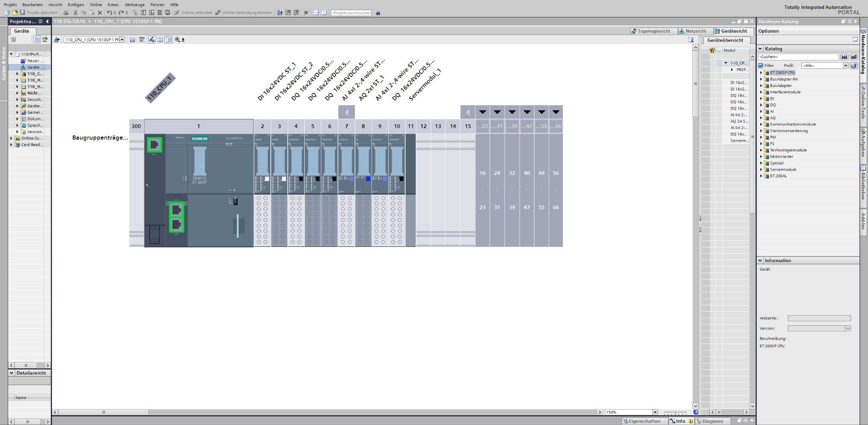Expand the Sprach... tree node
The image size is (868, 425).
click(x=17, y=126)
